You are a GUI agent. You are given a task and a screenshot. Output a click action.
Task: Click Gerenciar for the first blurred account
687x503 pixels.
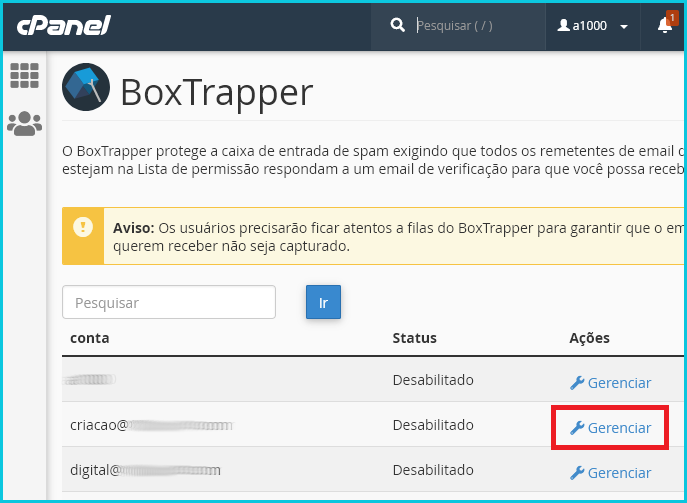pyautogui.click(x=610, y=383)
